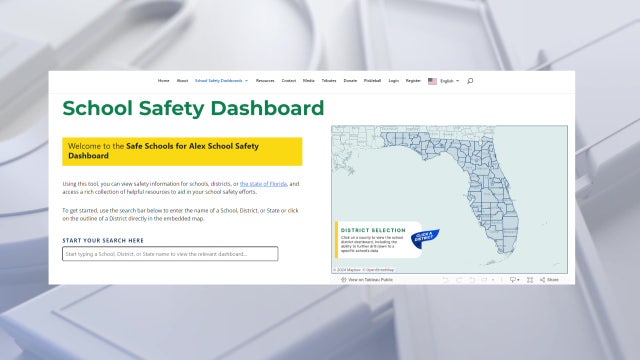Open the Home menu item
640x360 pixels.
[163, 81]
